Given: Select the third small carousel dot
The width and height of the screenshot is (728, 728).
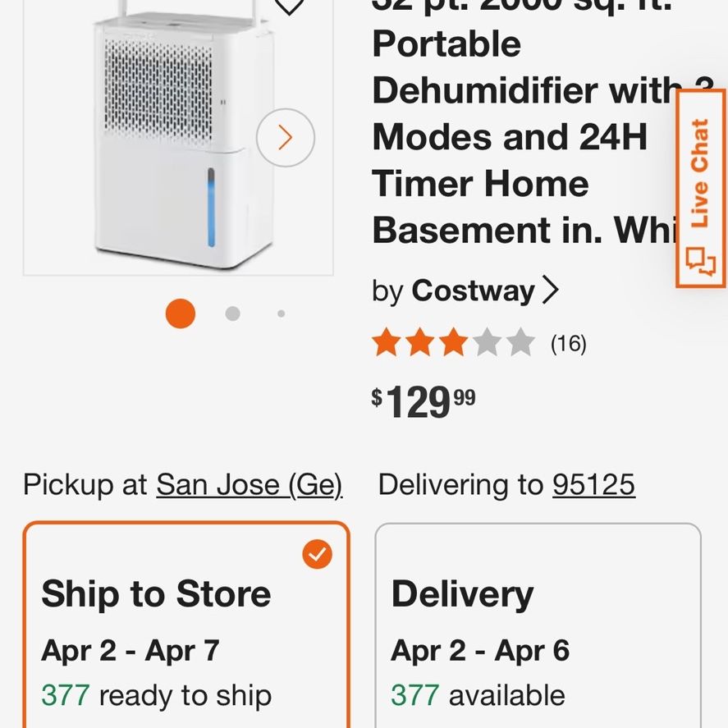Looking at the screenshot, I should click(x=281, y=314).
